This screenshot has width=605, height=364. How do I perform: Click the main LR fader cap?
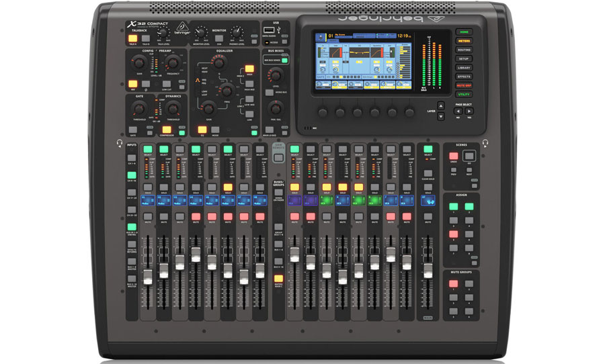click(x=428, y=271)
